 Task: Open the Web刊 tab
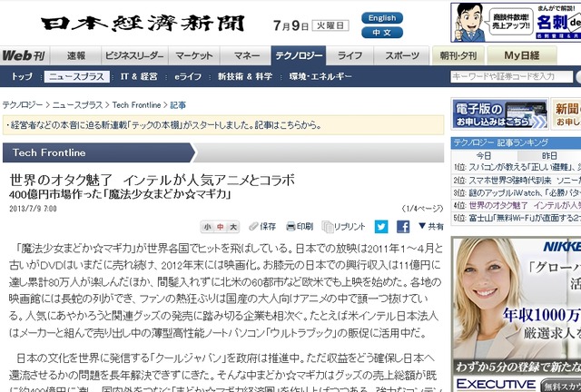25,55
